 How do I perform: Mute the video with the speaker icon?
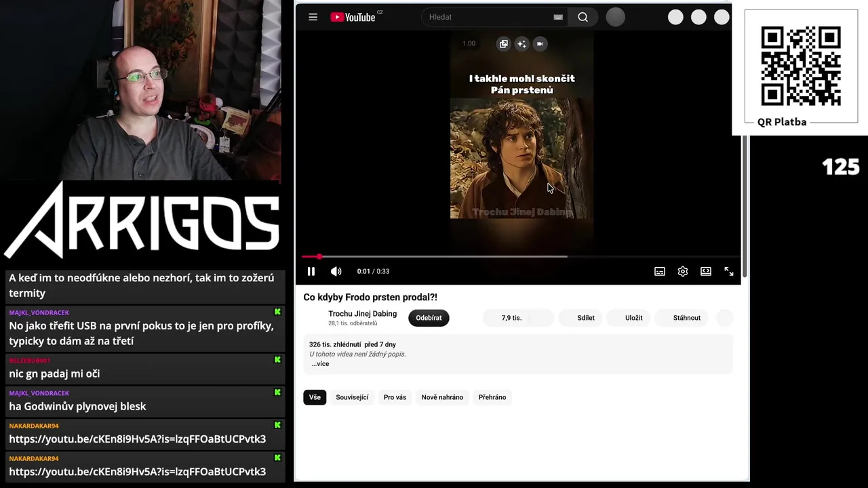point(336,271)
